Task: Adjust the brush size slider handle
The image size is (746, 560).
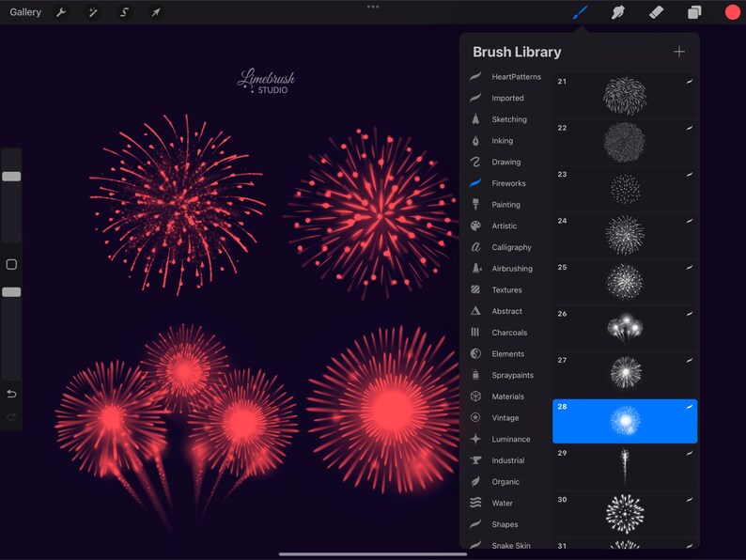Action: (11, 177)
